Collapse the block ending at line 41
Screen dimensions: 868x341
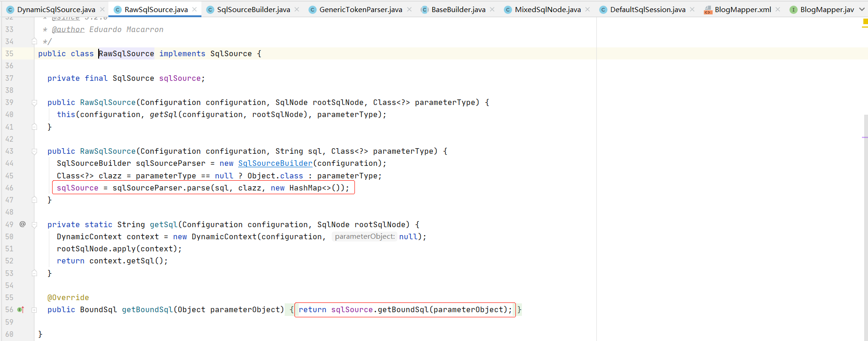34,126
